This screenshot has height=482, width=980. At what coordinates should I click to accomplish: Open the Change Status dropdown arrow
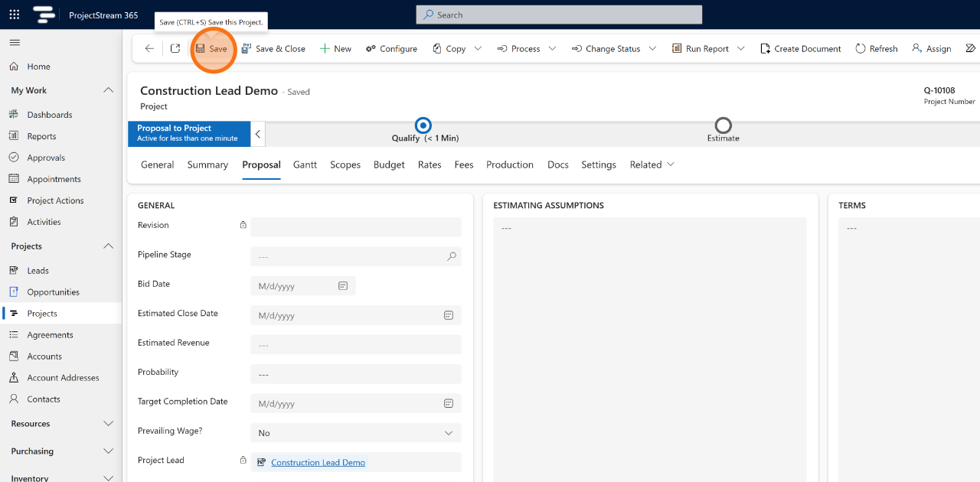tap(652, 48)
